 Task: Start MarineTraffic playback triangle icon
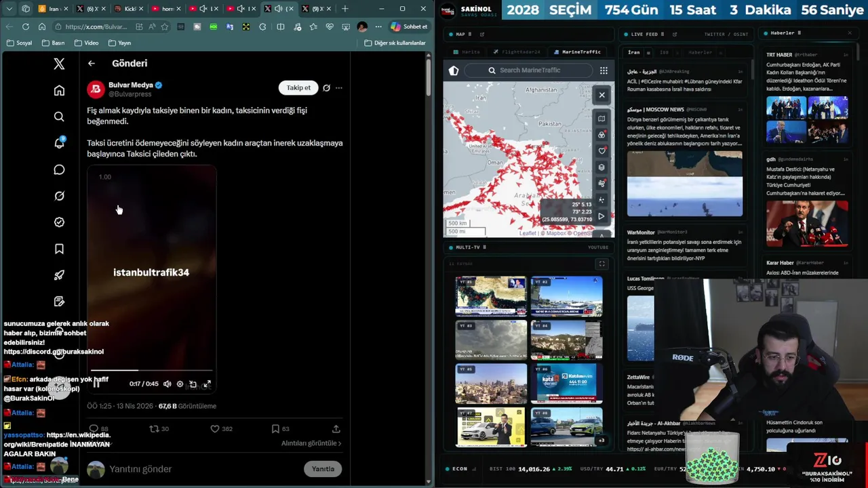click(601, 217)
